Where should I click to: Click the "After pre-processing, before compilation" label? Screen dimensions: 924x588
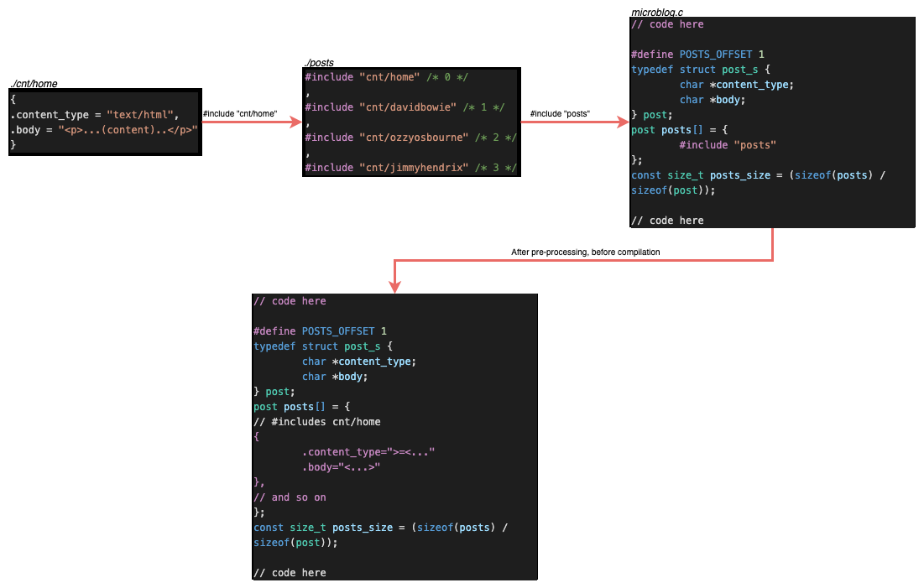point(585,252)
